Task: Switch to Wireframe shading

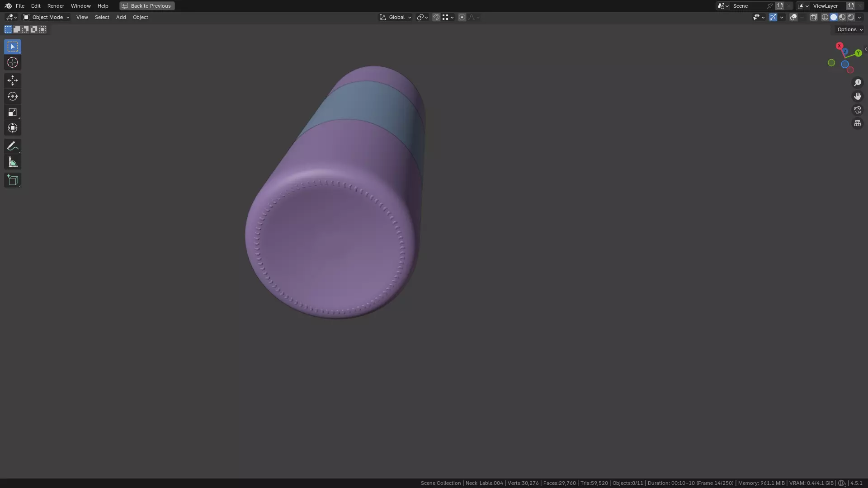Action: pos(825,17)
